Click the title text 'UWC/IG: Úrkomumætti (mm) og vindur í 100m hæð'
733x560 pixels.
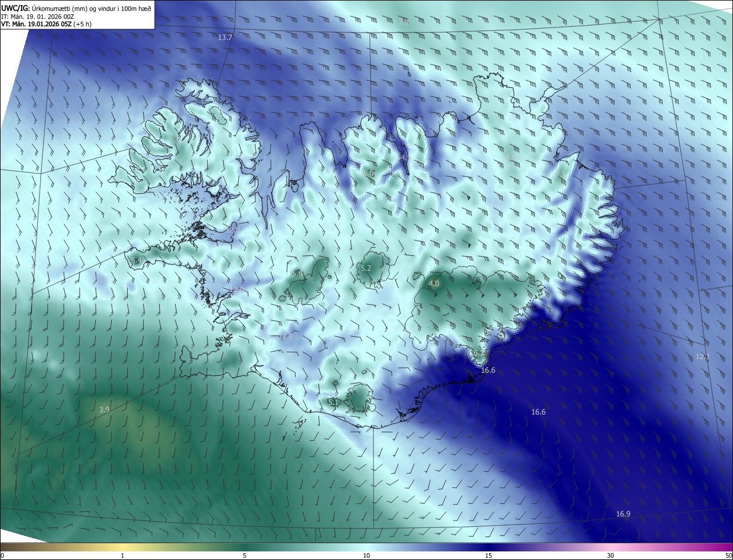coord(76,8)
